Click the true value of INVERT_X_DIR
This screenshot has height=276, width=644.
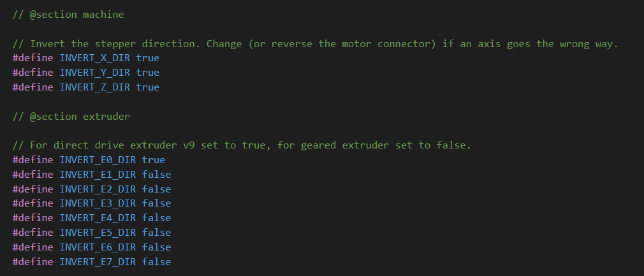(x=148, y=58)
